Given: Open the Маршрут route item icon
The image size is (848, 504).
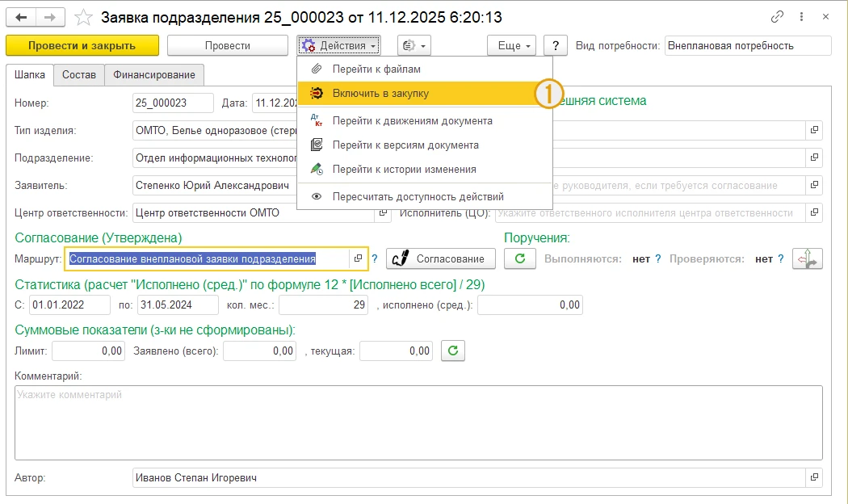Looking at the screenshot, I should click(x=358, y=259).
